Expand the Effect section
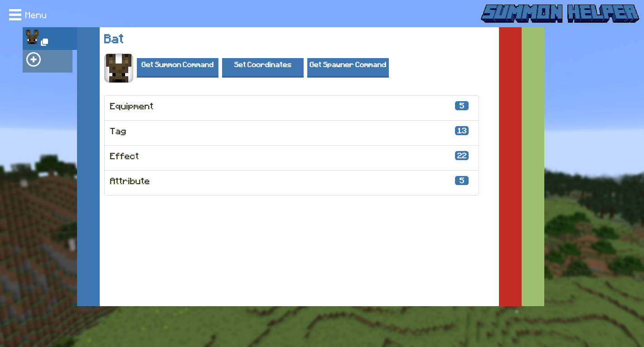This screenshot has height=347, width=644. click(x=291, y=158)
